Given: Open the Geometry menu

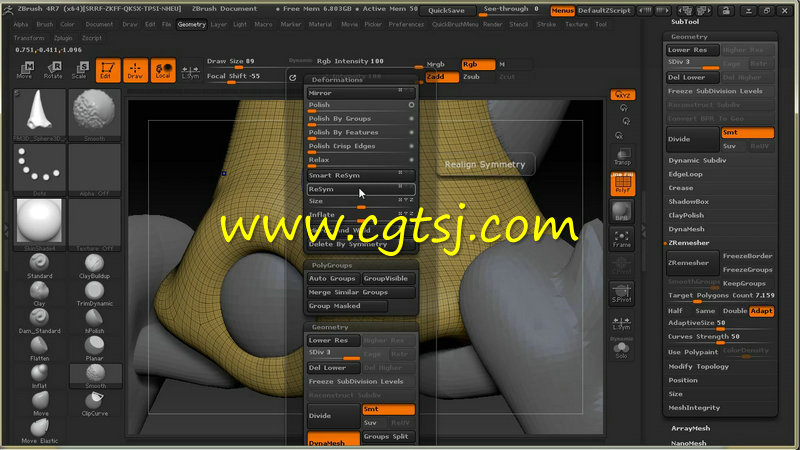Looking at the screenshot, I should (191, 24).
